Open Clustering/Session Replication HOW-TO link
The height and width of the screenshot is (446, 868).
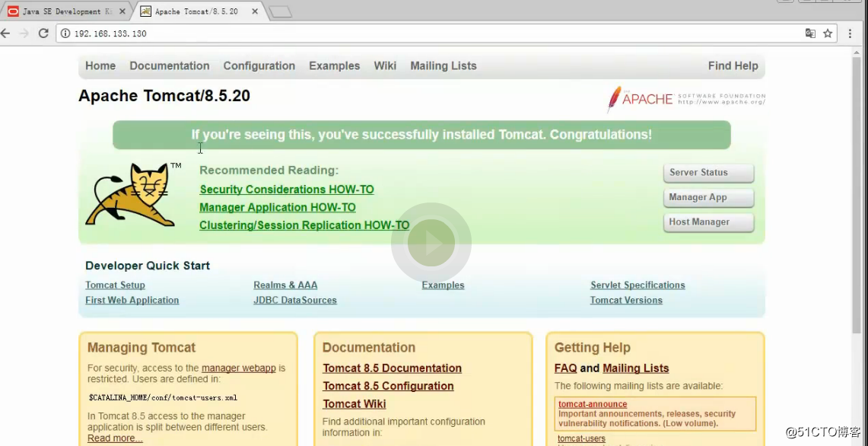[304, 225]
